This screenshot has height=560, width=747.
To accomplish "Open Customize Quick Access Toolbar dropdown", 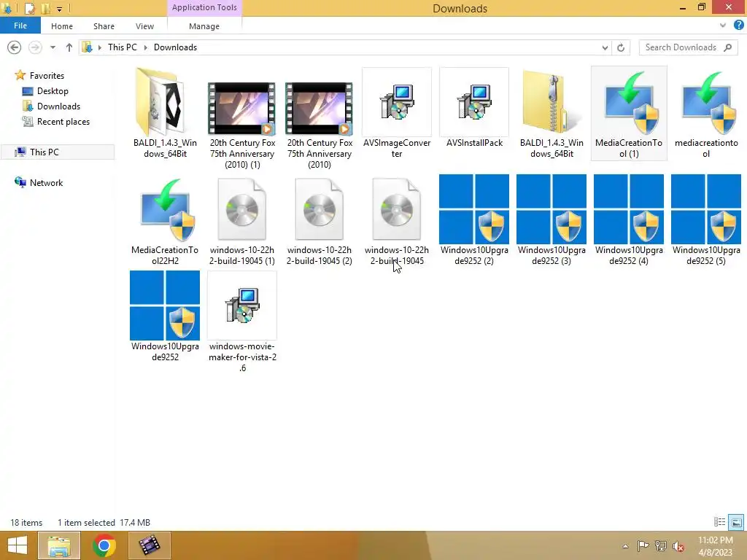I will tap(60, 9).
